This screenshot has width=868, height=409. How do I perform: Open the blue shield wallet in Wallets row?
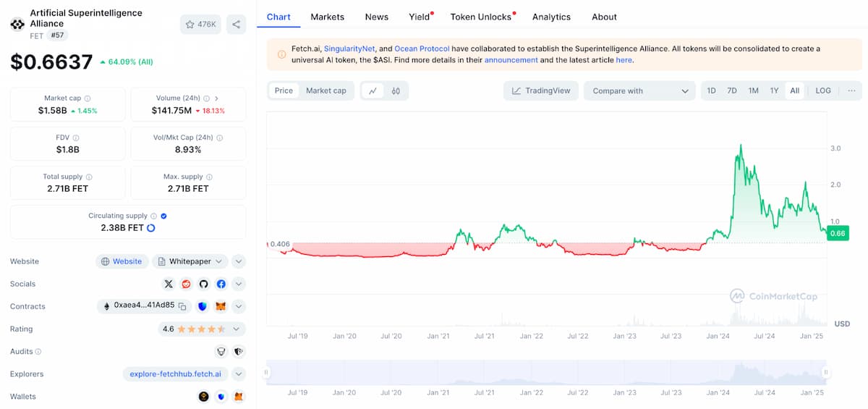point(221,397)
